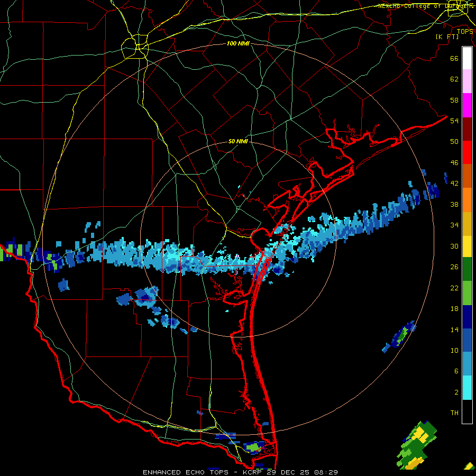
Task: Click the dark green 30 legend swatch
Action: click(x=467, y=269)
